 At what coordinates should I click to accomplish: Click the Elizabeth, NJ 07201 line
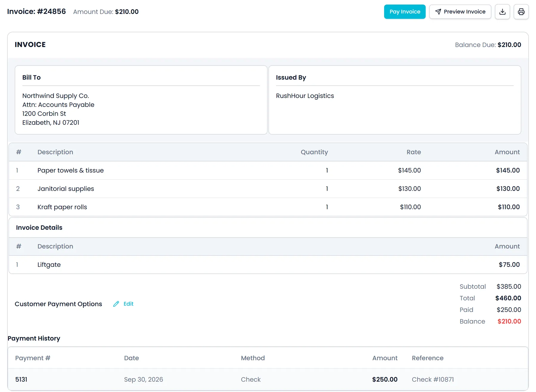[x=51, y=123]
